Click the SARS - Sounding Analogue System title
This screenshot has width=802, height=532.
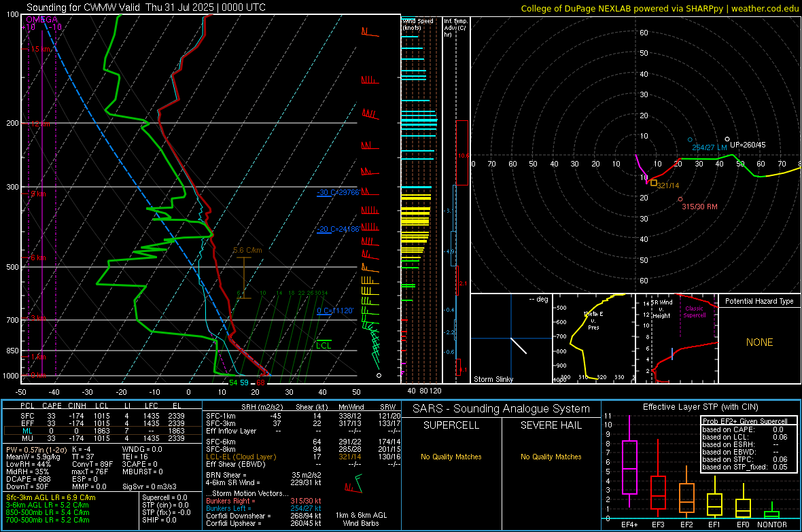[501, 409]
